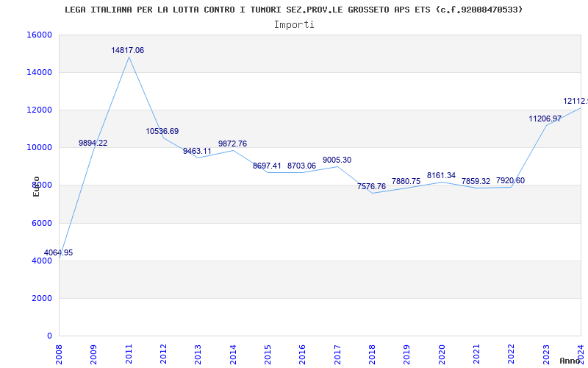Select x-axis year 2013

pyautogui.click(x=198, y=355)
